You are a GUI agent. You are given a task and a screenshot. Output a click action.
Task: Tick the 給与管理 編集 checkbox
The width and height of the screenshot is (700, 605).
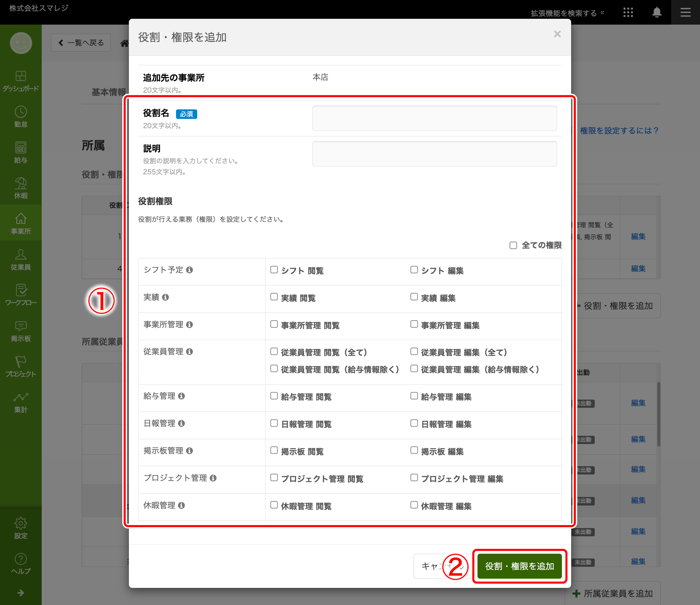(x=414, y=396)
